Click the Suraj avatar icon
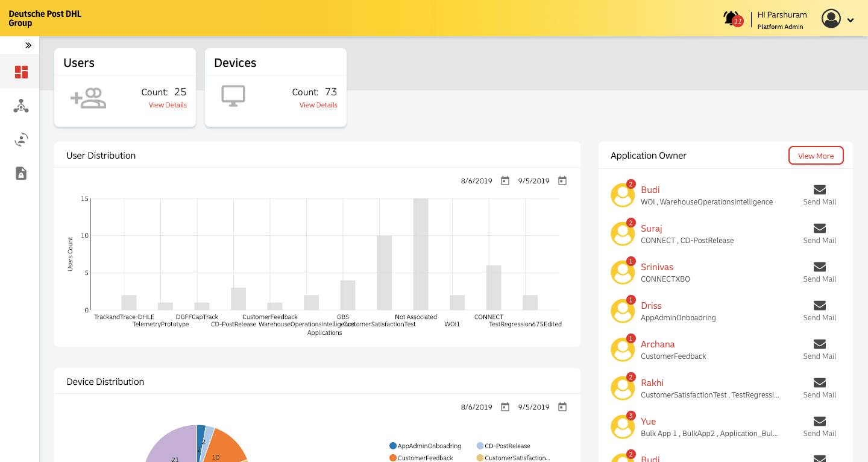This screenshot has width=868, height=462. [x=623, y=233]
